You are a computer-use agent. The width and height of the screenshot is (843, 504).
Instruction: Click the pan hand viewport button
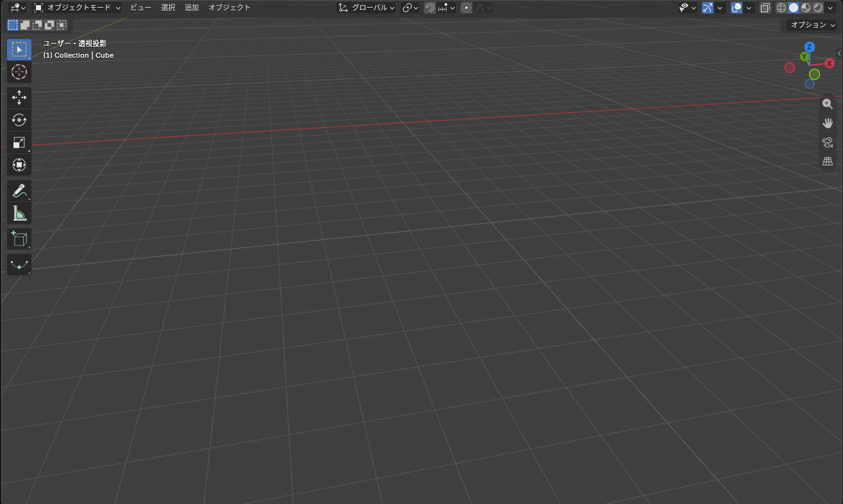pyautogui.click(x=828, y=123)
